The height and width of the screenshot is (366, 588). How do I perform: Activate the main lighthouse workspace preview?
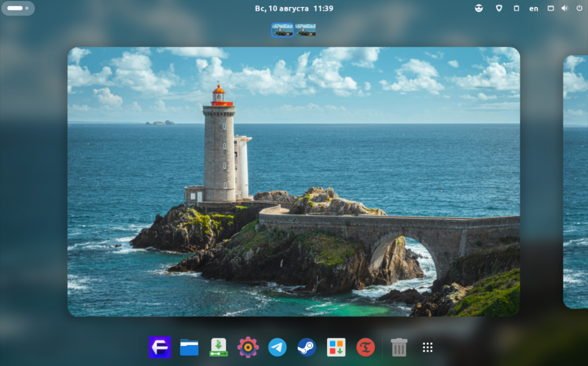coord(294,181)
